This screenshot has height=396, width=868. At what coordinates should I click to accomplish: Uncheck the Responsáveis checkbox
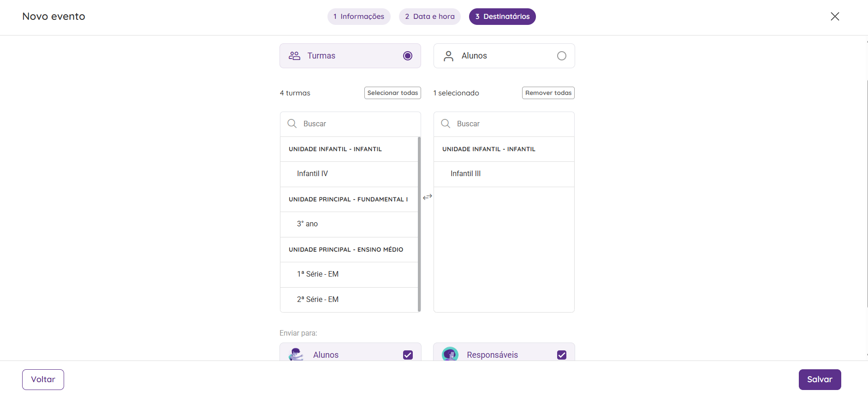pos(562,355)
